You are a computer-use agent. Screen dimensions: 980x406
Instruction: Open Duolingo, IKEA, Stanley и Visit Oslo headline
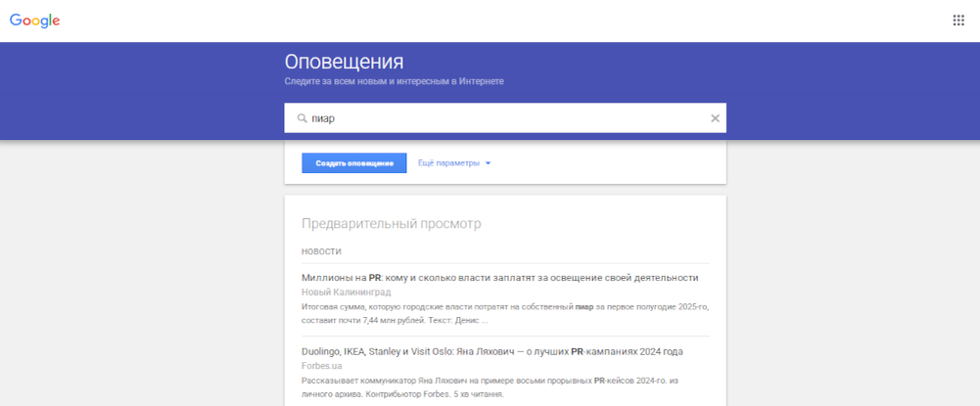point(491,351)
